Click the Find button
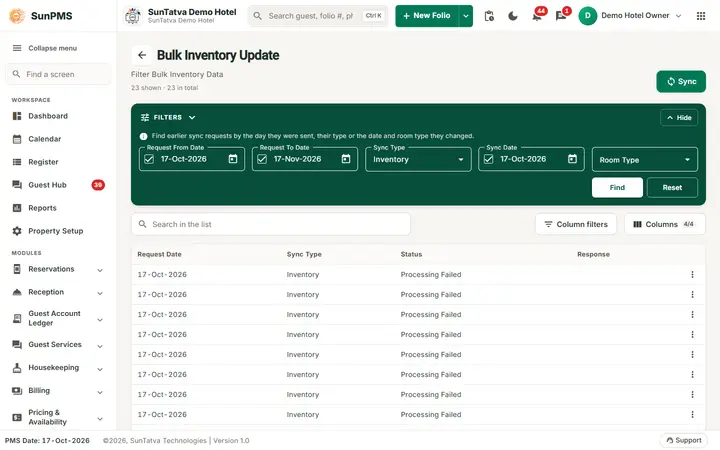This screenshot has height=450, width=720. coord(617,187)
